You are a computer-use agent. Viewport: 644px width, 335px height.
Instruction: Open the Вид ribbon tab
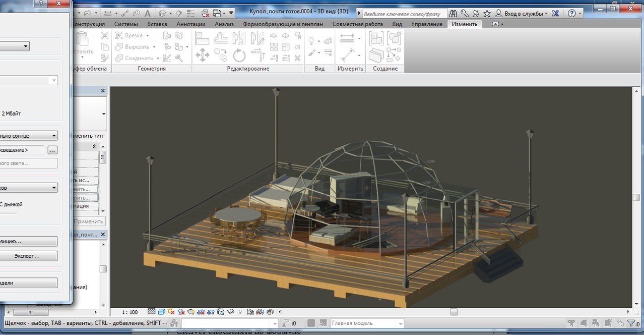pyautogui.click(x=397, y=24)
